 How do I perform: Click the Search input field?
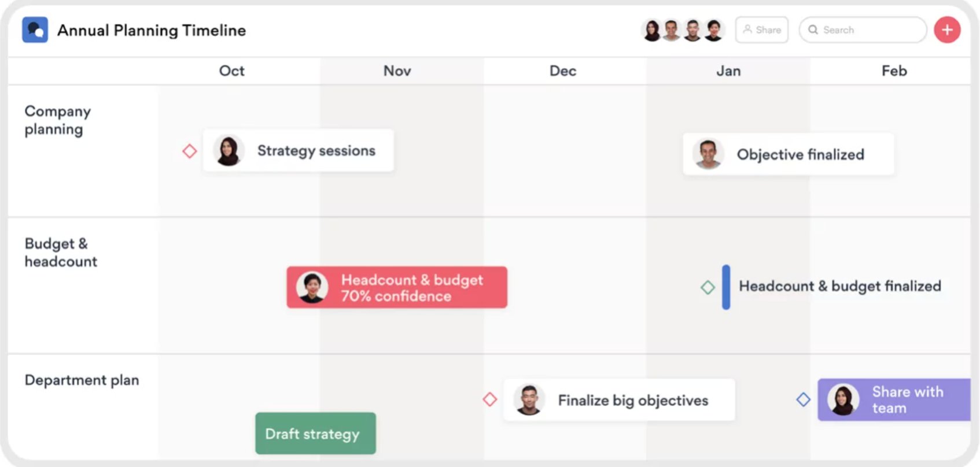863,30
